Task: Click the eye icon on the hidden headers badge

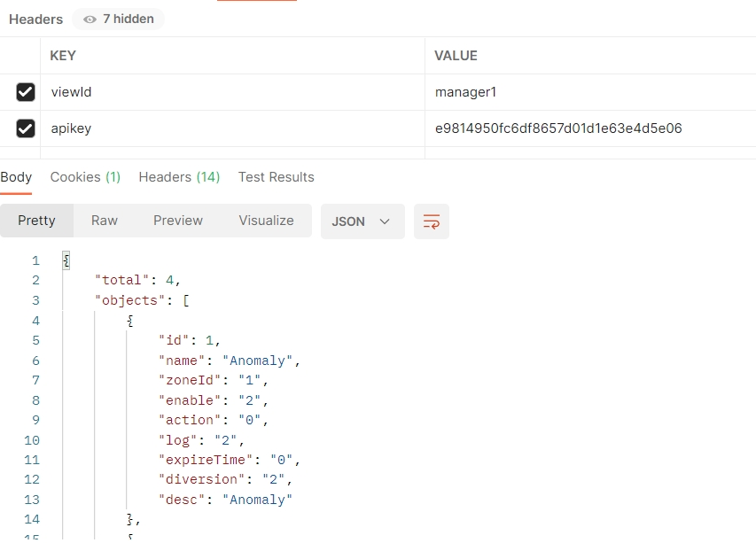Action: point(89,19)
